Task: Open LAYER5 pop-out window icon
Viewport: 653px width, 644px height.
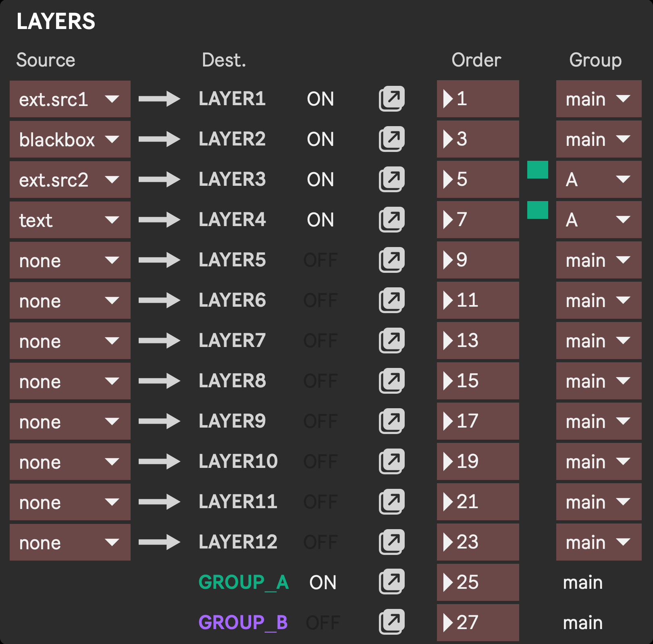Action: (391, 260)
